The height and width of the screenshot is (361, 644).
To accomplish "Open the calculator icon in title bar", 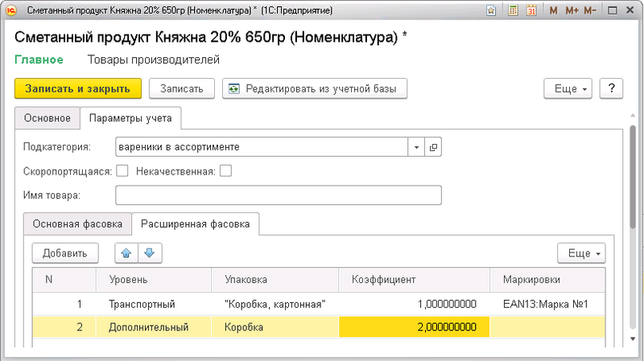I will (x=513, y=10).
